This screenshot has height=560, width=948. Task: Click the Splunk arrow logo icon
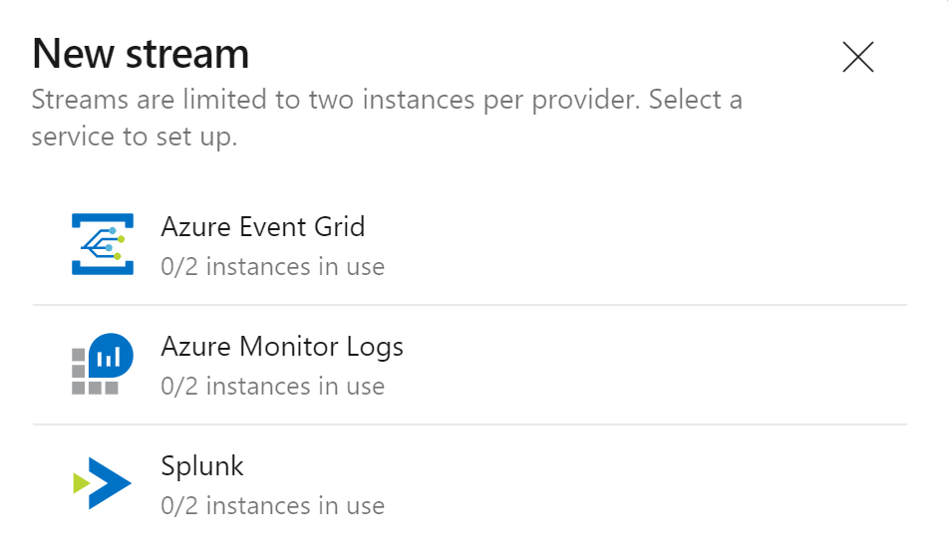pos(103,483)
